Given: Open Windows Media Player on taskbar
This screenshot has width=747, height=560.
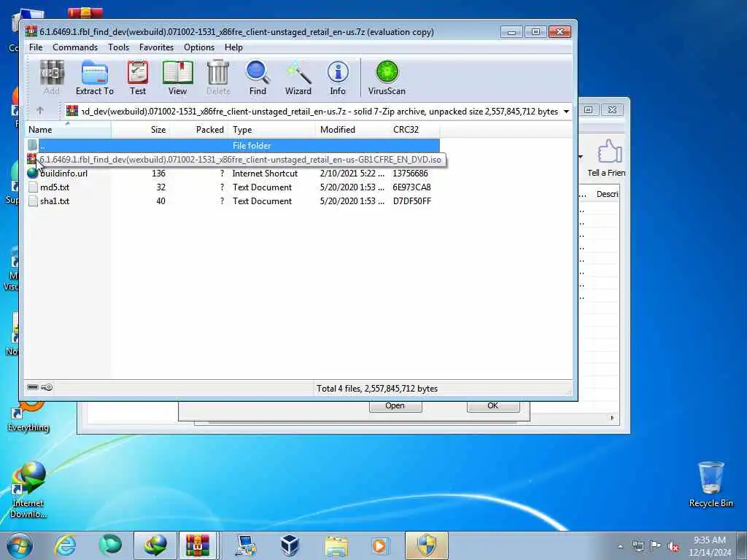Looking at the screenshot, I should point(379,545).
